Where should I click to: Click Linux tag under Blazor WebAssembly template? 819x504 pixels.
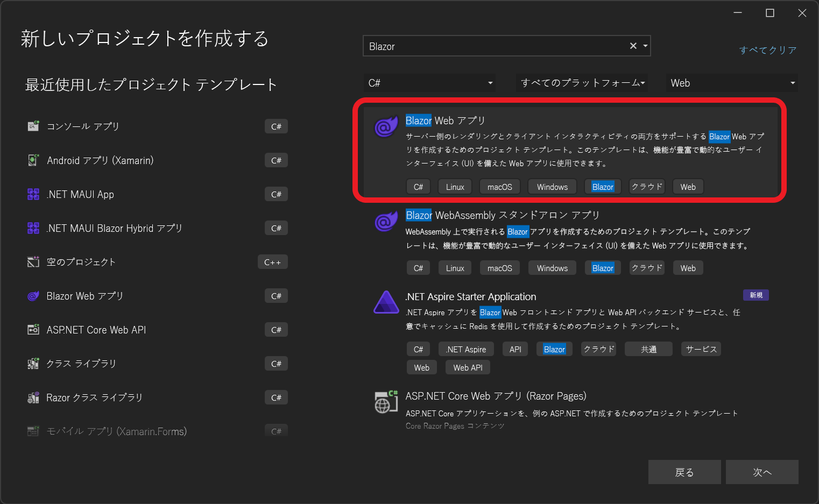point(455,268)
